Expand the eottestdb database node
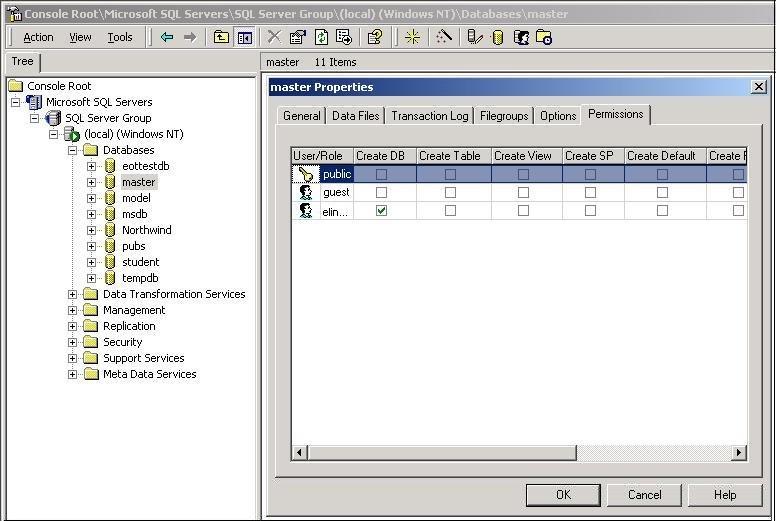This screenshot has width=776, height=521. click(91, 166)
